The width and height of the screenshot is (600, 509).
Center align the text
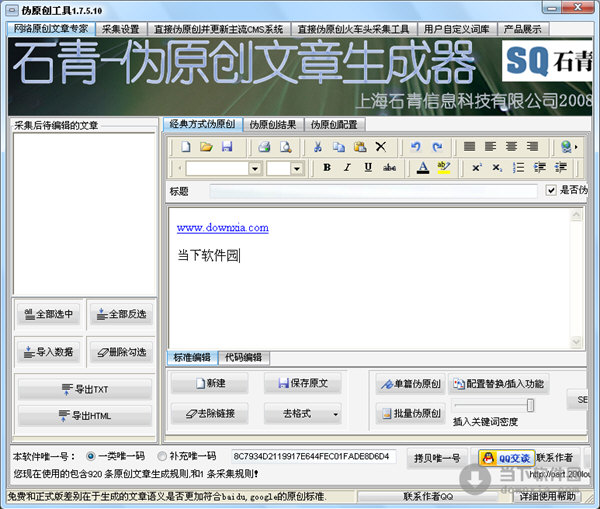point(512,147)
